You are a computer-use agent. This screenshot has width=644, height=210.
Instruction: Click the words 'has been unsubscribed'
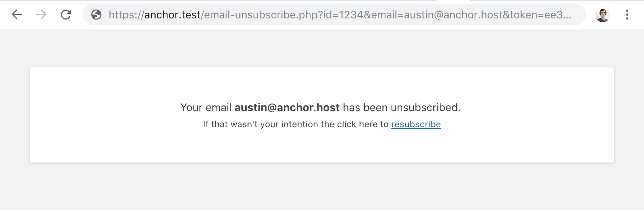click(x=402, y=107)
